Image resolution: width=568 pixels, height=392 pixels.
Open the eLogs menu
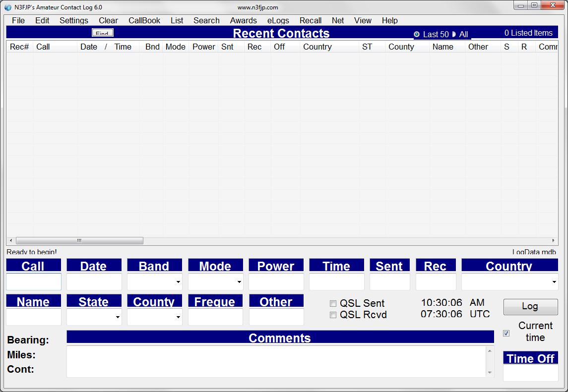278,20
